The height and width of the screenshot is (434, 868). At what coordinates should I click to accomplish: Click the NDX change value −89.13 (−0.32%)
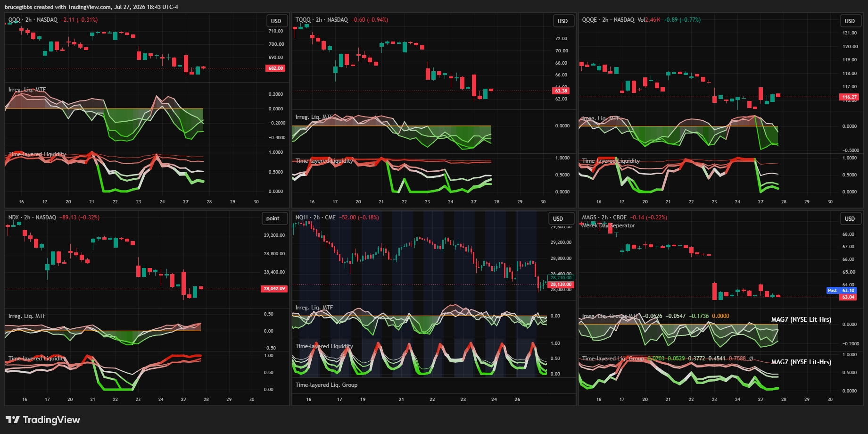(x=79, y=217)
